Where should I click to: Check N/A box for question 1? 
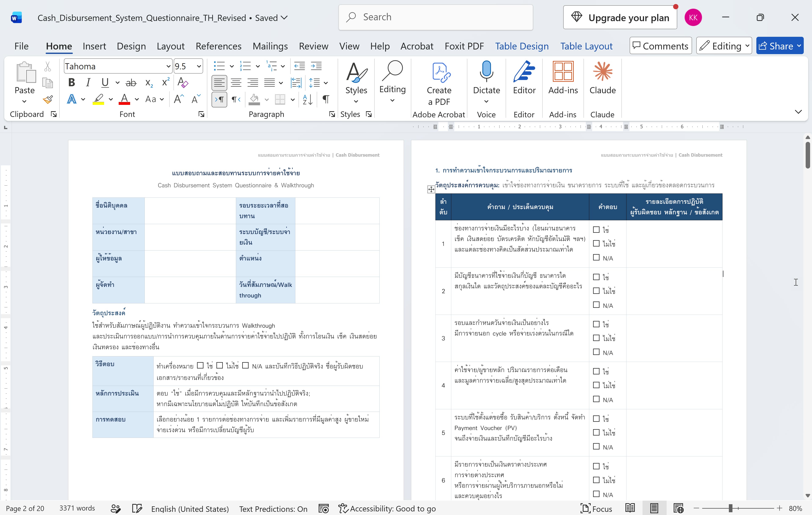point(596,257)
